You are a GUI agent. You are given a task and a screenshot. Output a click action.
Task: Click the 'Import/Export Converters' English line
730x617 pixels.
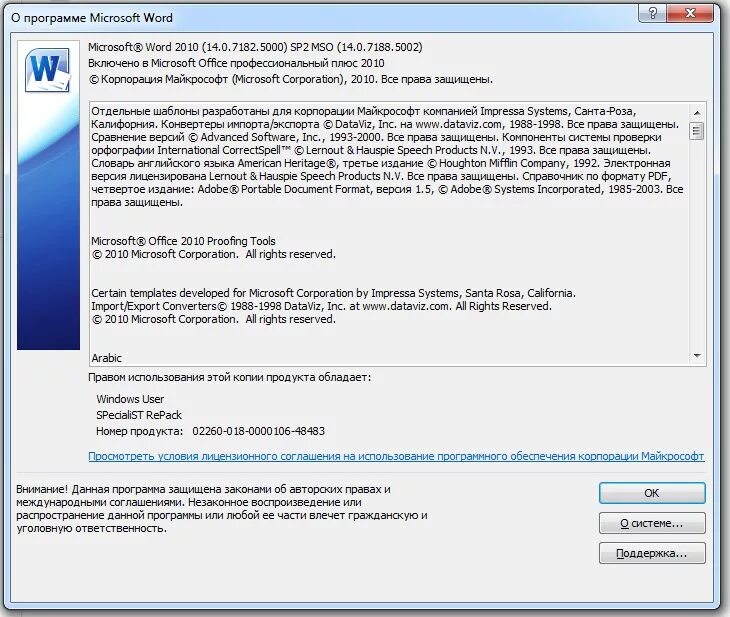321,306
